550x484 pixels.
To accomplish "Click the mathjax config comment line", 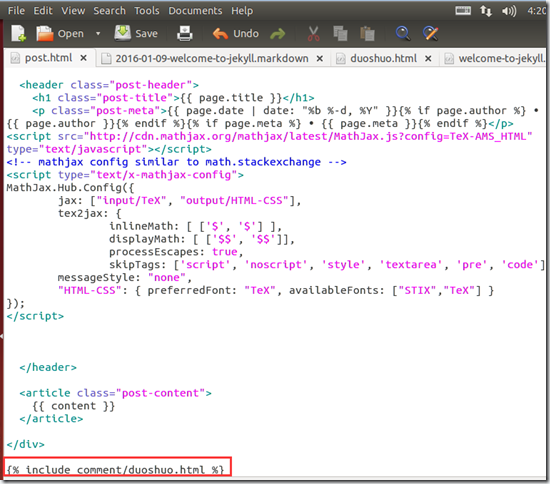I will (x=176, y=162).
